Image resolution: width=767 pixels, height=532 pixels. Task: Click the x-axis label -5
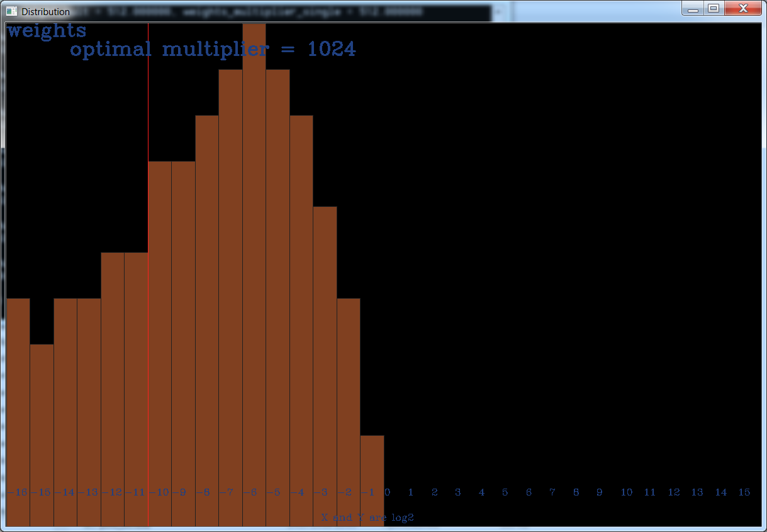point(274,492)
